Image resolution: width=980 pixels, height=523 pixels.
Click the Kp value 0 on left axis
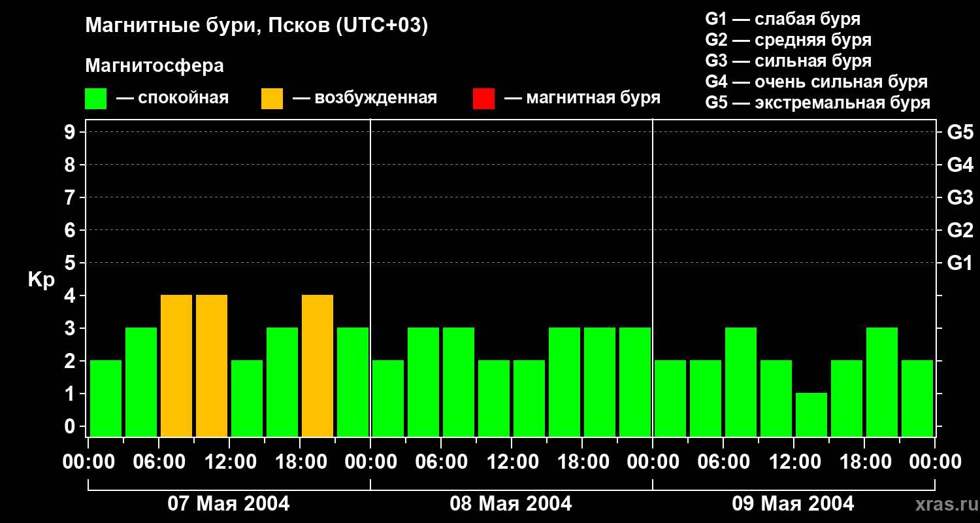point(70,426)
